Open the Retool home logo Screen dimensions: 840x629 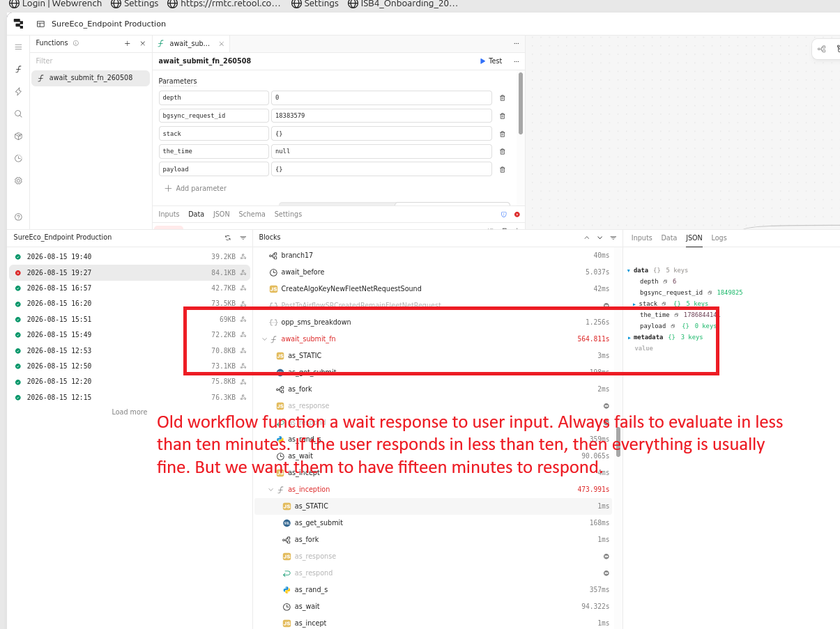(18, 24)
